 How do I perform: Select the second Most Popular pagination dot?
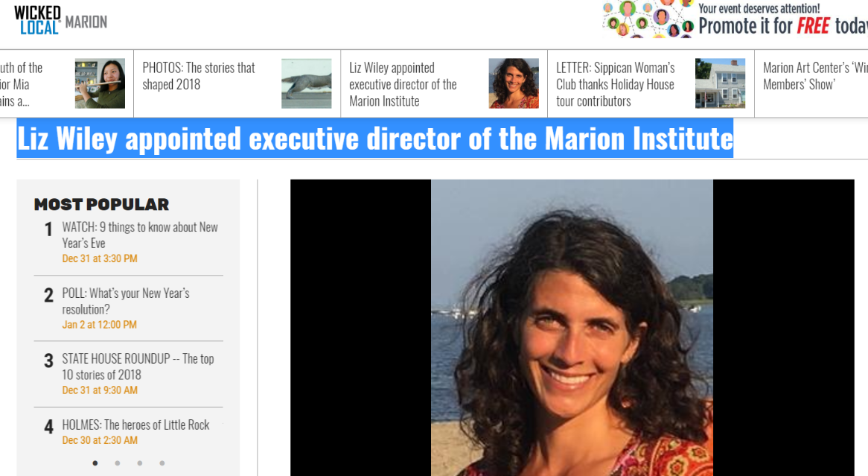pos(118,463)
